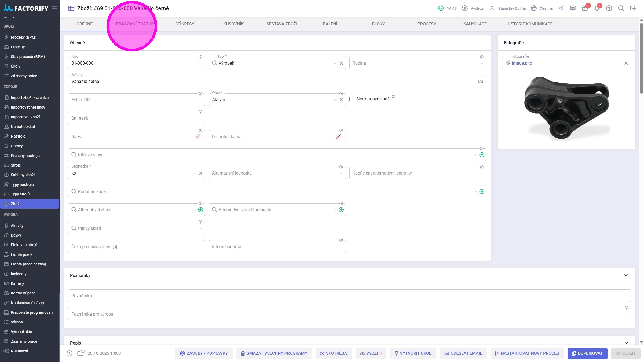Click the logout icon at top right
This screenshot has height=362, width=644.
pyautogui.click(x=633, y=8)
